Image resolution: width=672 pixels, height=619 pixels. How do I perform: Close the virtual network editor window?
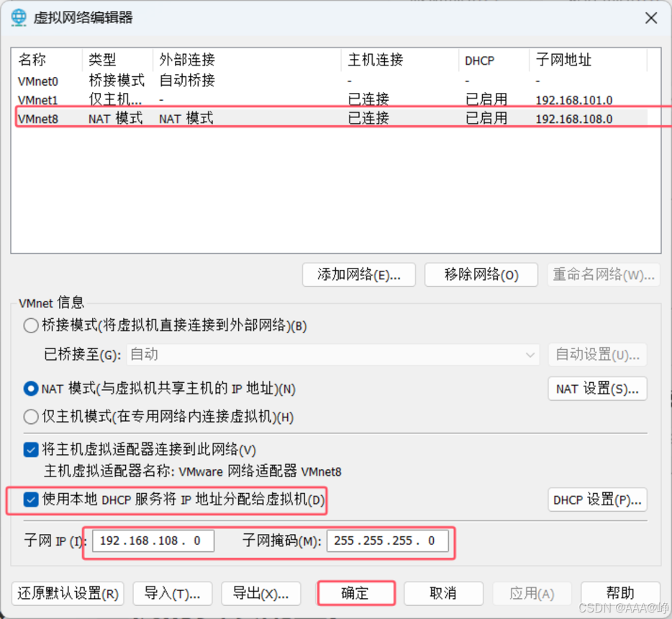(651, 18)
